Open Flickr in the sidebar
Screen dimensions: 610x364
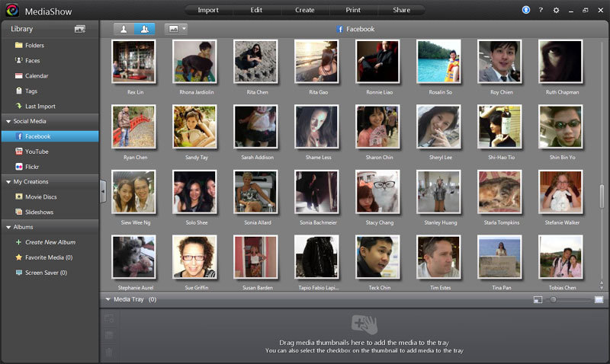[34, 167]
